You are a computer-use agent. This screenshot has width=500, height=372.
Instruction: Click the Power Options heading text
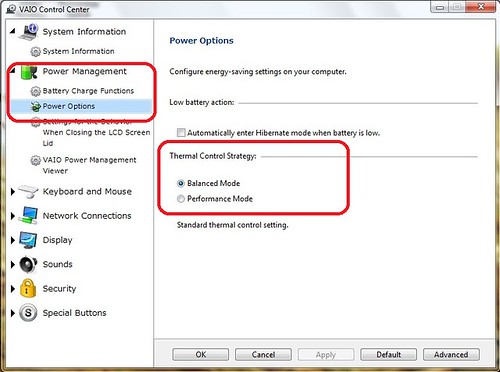201,41
